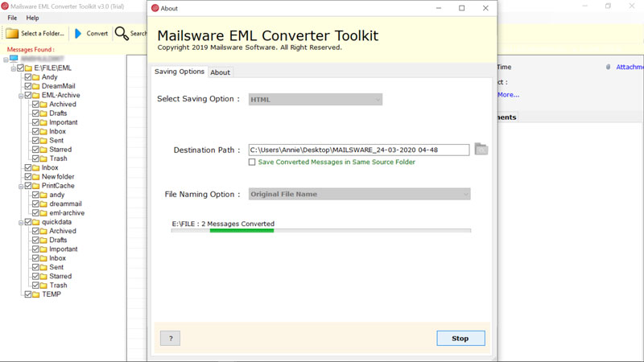This screenshot has width=644, height=362.
Task: Click the Andy folder icon
Action: 36,77
